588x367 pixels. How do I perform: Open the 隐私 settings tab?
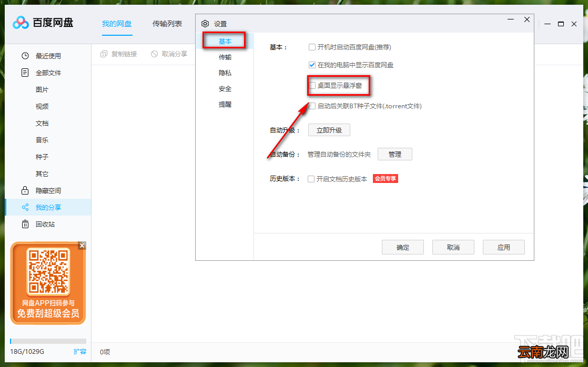225,73
